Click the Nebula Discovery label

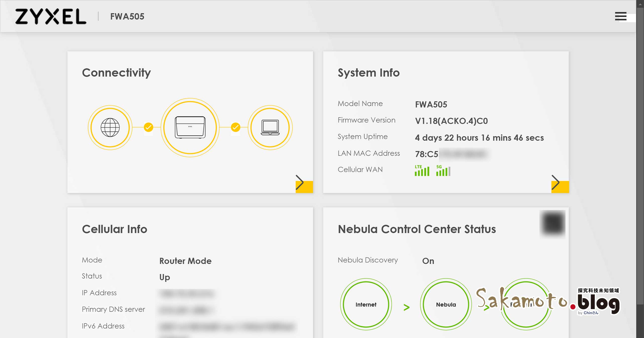tap(368, 260)
